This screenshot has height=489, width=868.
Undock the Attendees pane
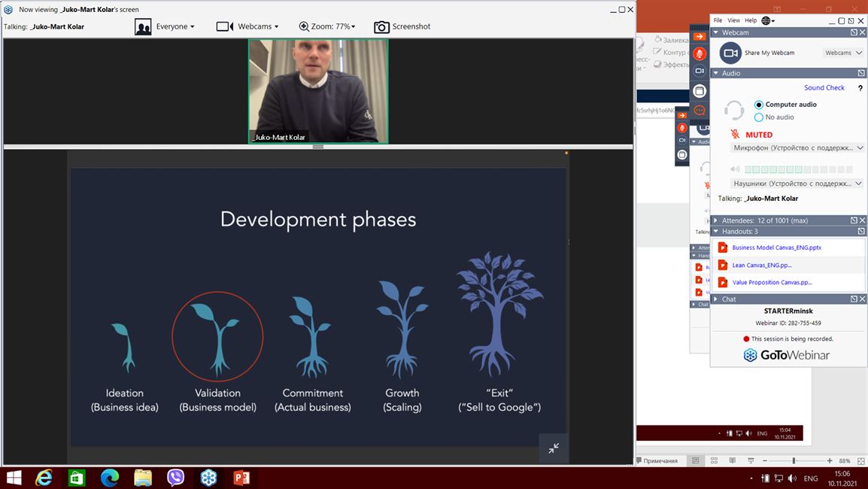pyautogui.click(x=854, y=220)
